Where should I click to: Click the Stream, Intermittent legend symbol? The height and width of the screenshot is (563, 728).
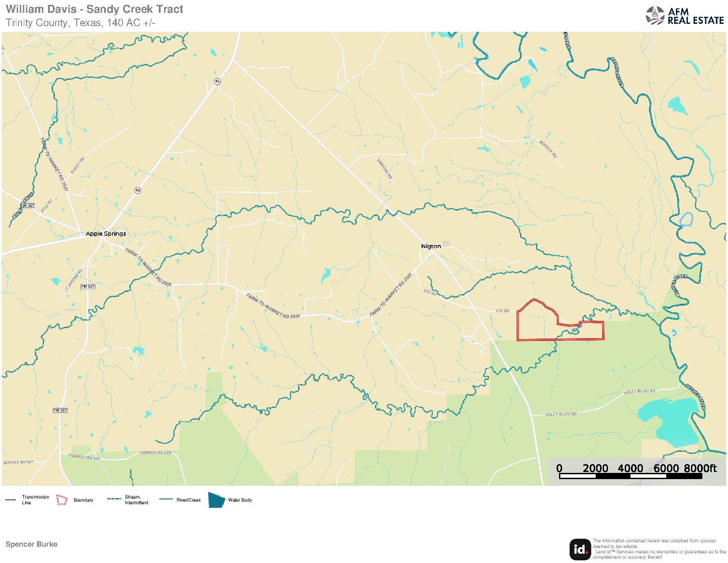(x=114, y=499)
